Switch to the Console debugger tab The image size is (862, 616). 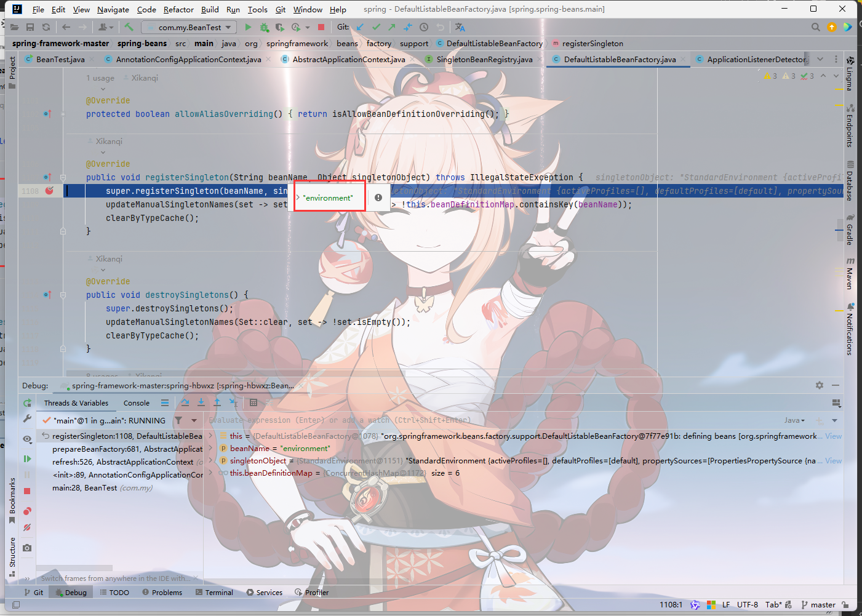coord(137,403)
